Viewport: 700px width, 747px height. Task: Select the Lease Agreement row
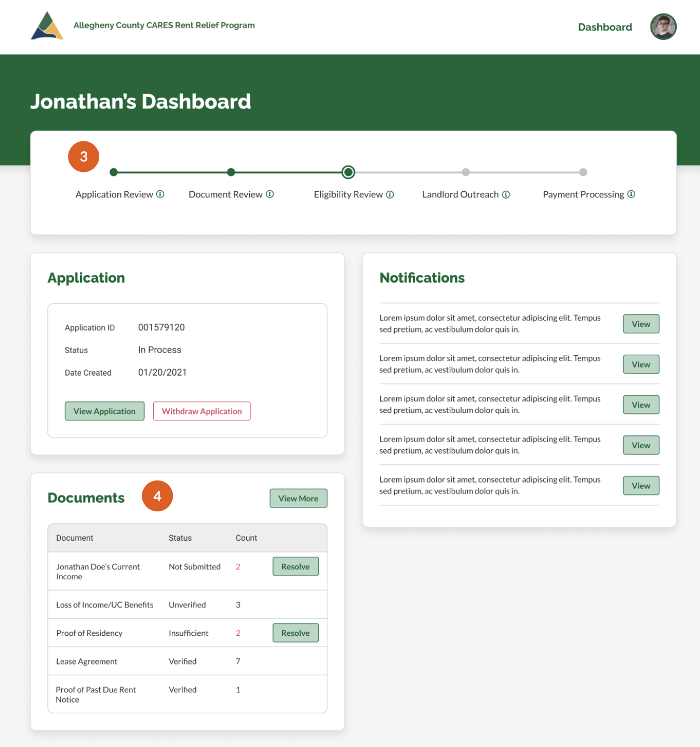coord(187,661)
